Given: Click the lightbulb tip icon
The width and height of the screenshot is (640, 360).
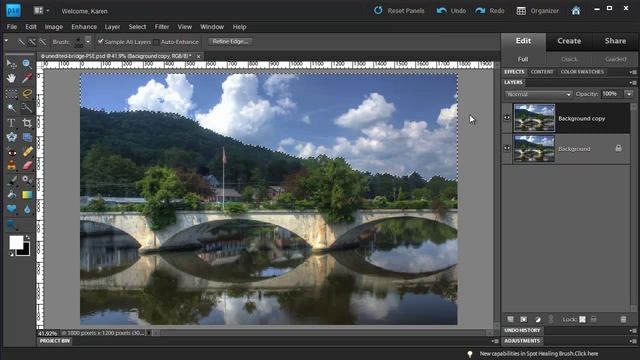Looking at the screenshot, I should pyautogui.click(x=470, y=354).
